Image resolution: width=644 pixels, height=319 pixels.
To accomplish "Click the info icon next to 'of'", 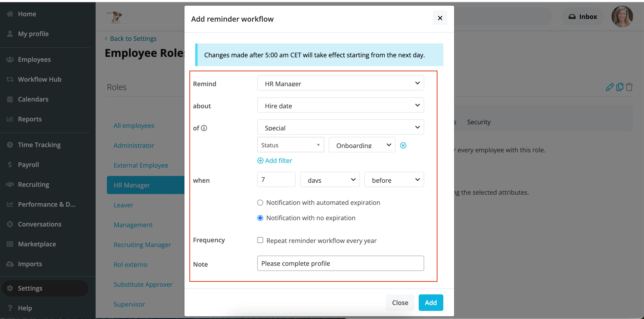I will pos(204,128).
